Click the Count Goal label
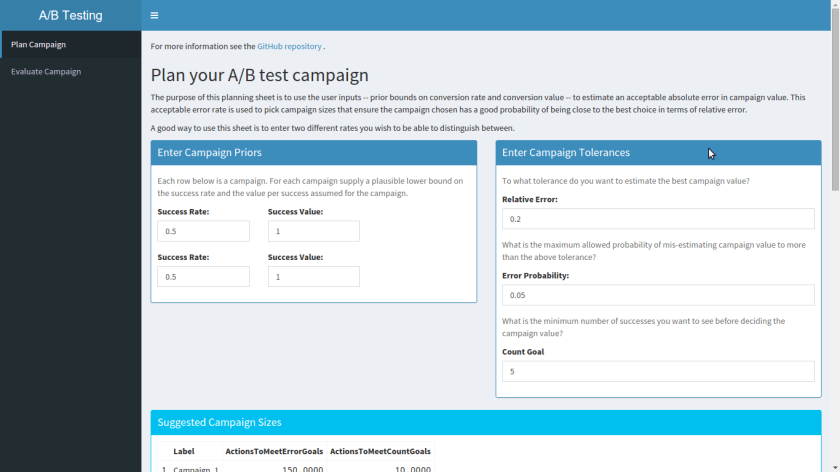This screenshot has height=472, width=840. [x=523, y=351]
